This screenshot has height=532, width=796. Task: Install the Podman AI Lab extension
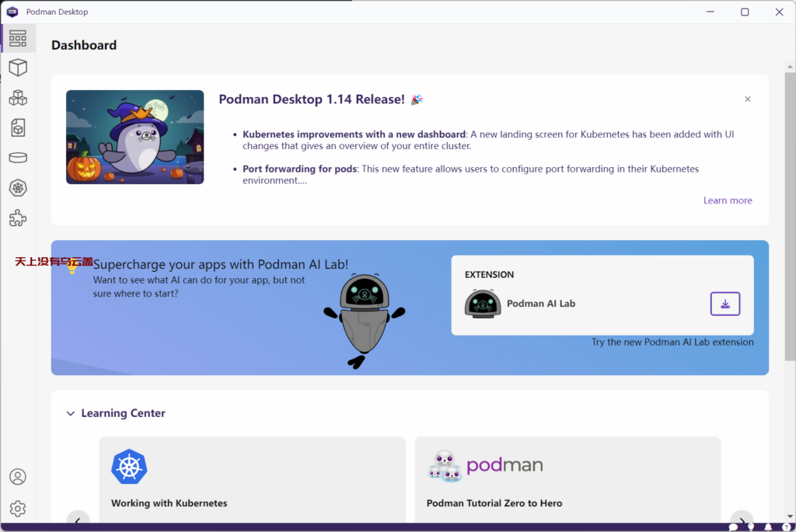point(725,304)
